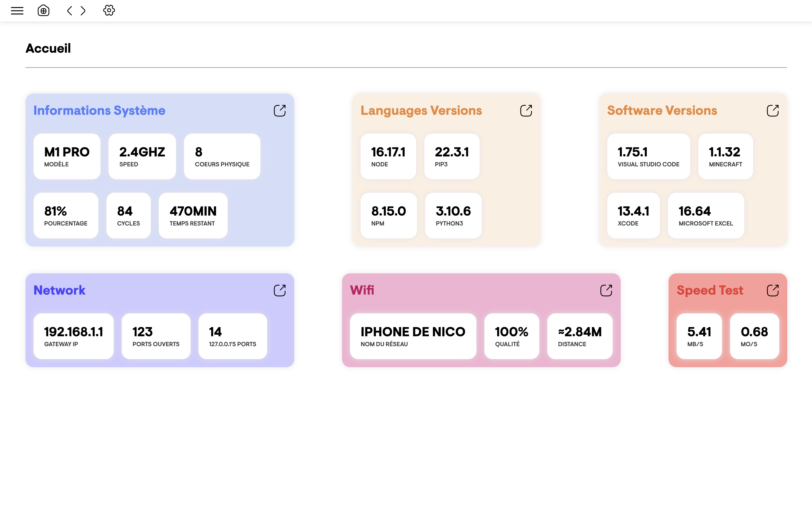Screen dimensions: 812x508
Task: Click the MINECRAFT version tile
Action: coord(725,156)
